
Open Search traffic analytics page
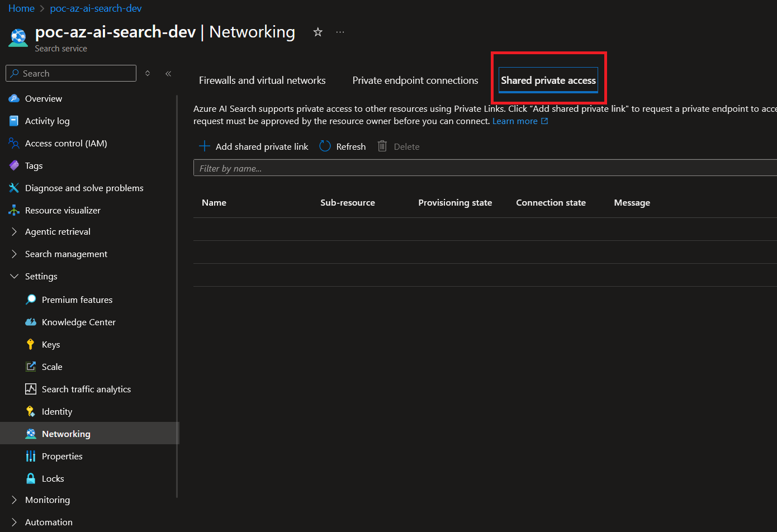pos(86,389)
